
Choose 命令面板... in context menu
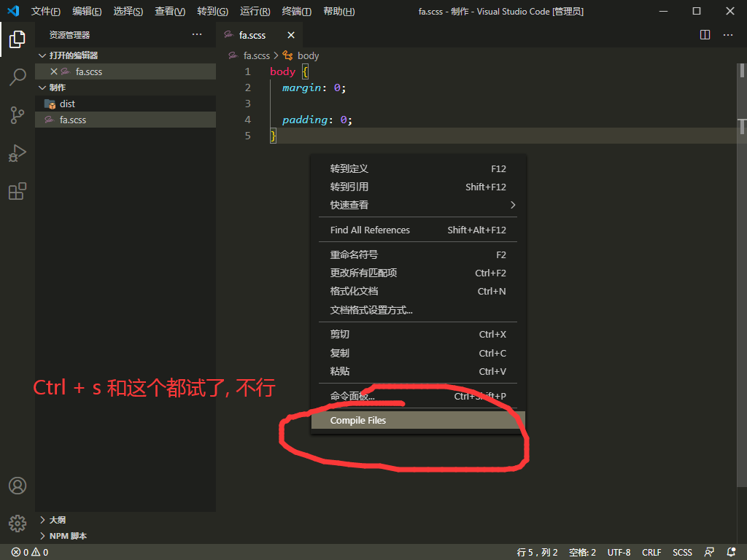pyautogui.click(x=418, y=396)
